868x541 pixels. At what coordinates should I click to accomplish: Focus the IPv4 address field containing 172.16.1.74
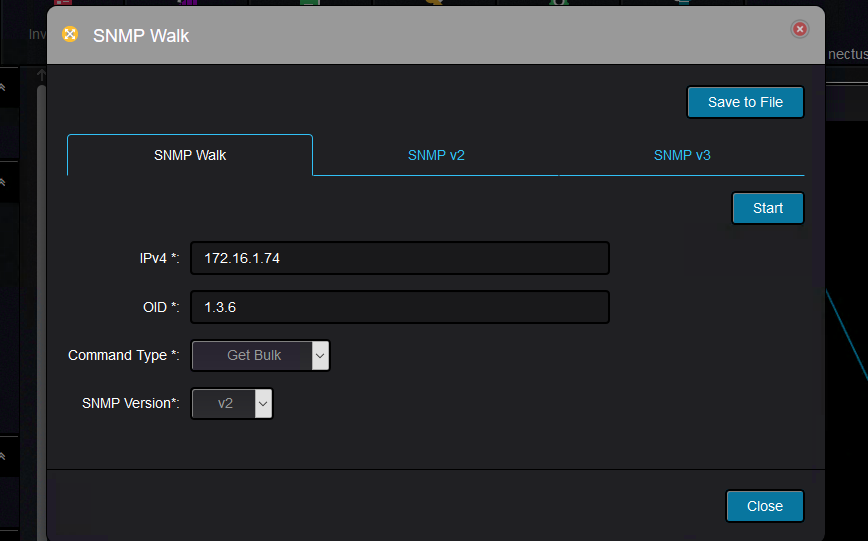[399, 258]
